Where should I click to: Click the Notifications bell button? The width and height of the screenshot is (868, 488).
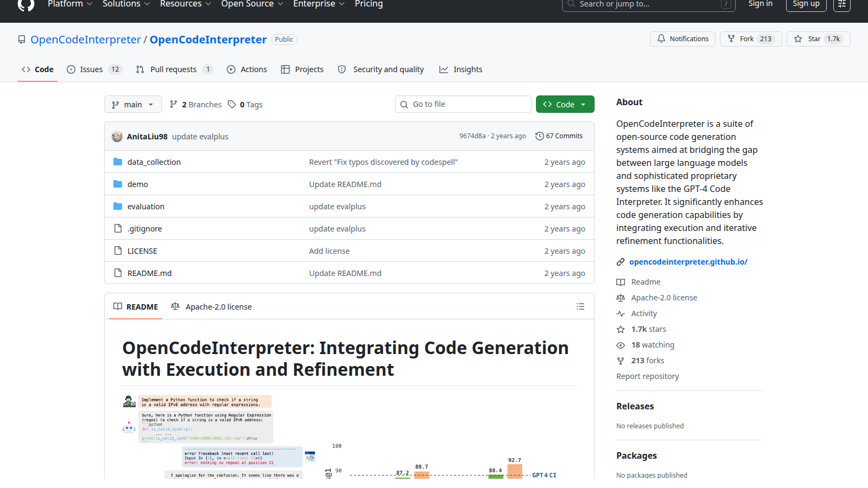[683, 39]
